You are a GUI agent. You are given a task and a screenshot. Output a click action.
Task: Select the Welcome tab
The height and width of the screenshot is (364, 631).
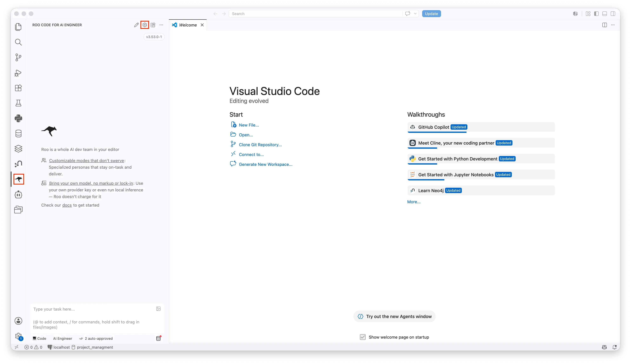click(188, 25)
